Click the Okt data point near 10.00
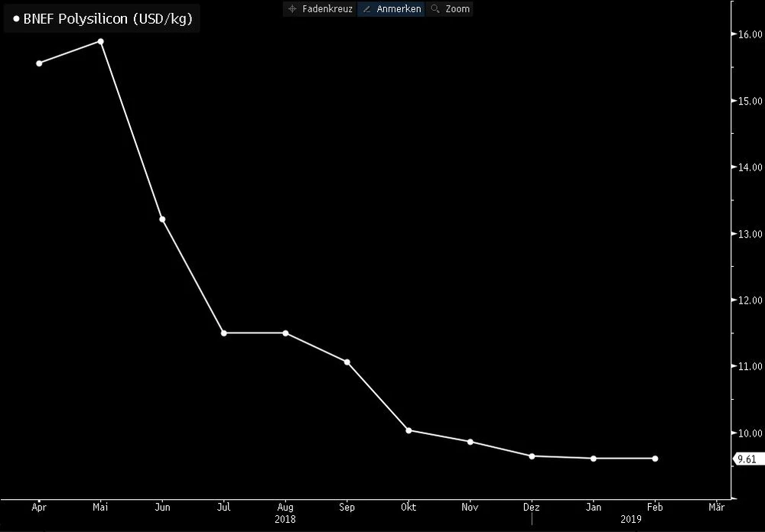This screenshot has width=765, height=532. [x=409, y=430]
